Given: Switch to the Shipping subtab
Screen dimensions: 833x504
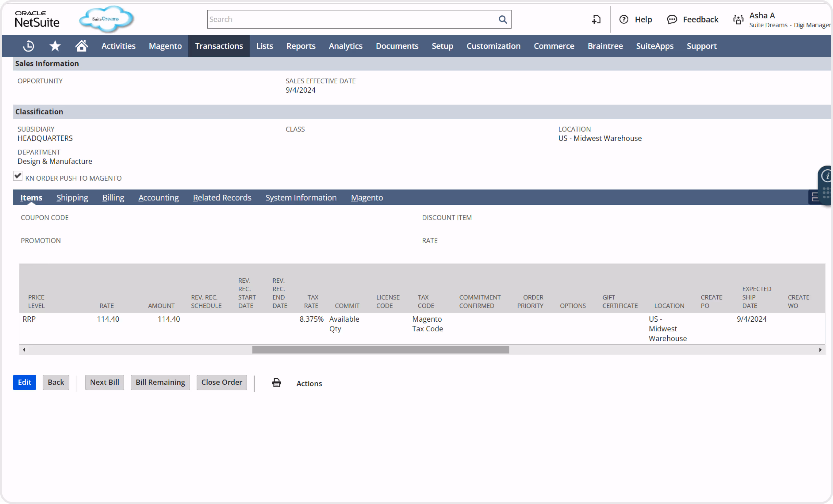Looking at the screenshot, I should (x=72, y=198).
